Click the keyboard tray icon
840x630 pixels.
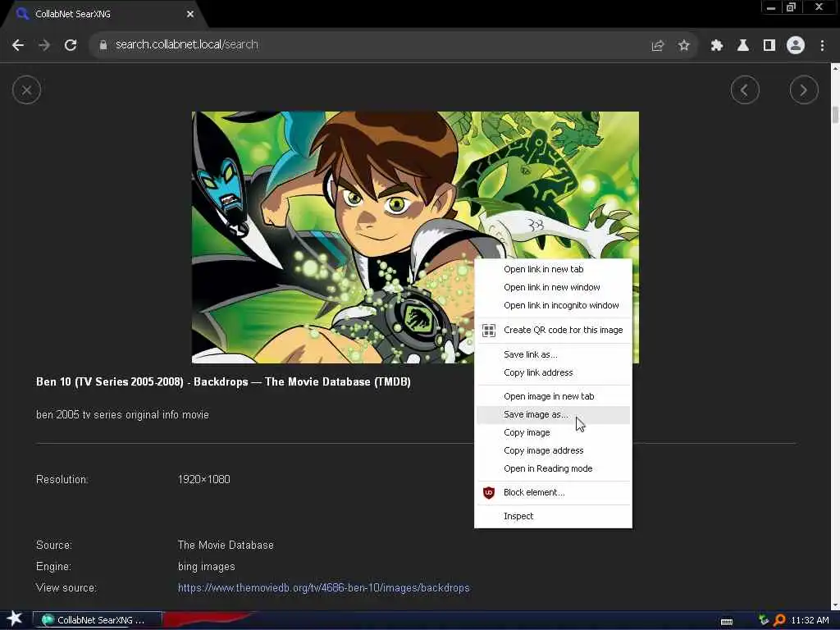727,622
